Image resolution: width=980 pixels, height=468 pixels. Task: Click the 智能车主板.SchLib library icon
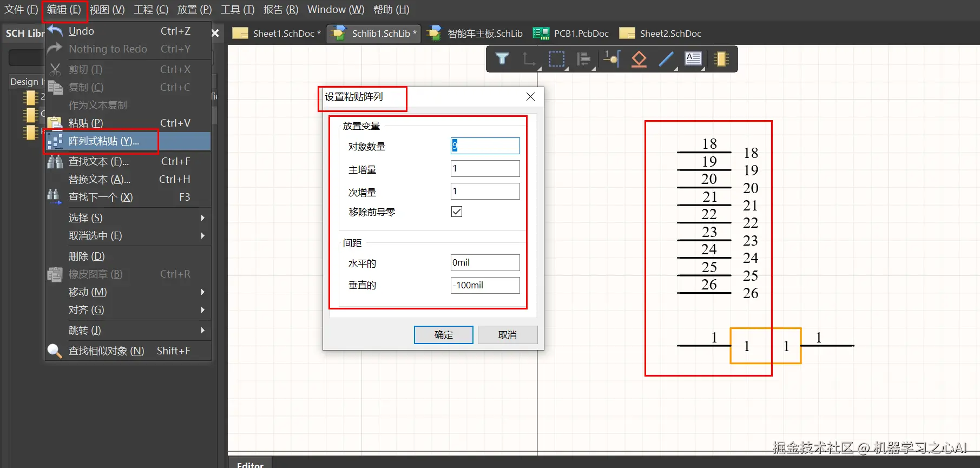434,34
